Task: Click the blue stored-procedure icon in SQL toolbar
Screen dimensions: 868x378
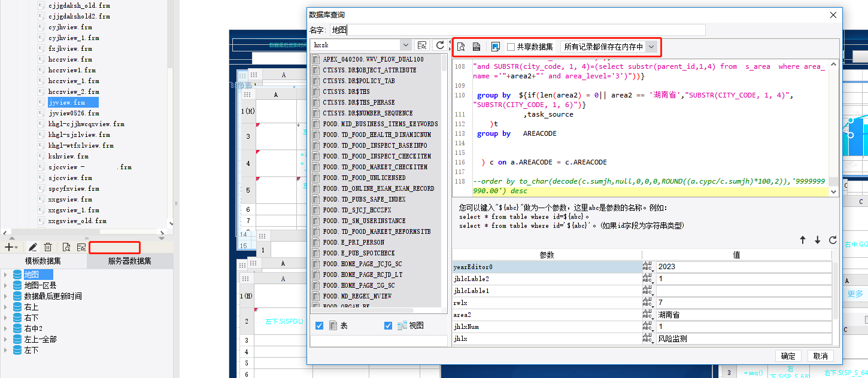Action: 495,47
